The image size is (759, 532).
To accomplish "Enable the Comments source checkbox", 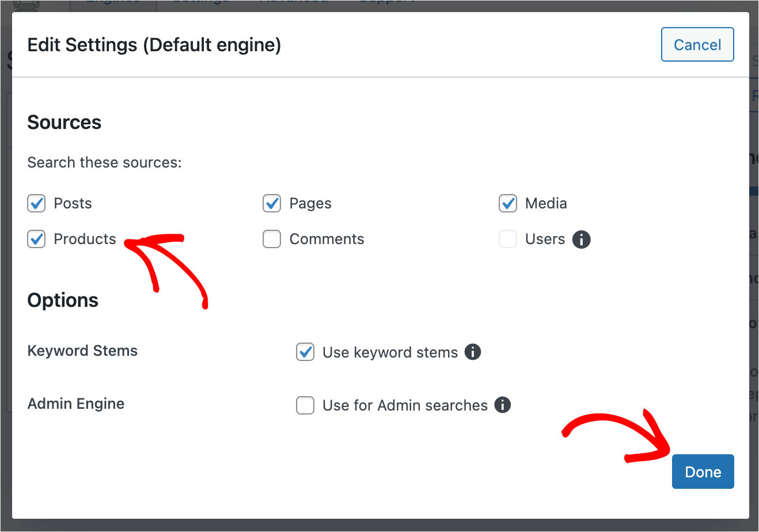I will (272, 239).
